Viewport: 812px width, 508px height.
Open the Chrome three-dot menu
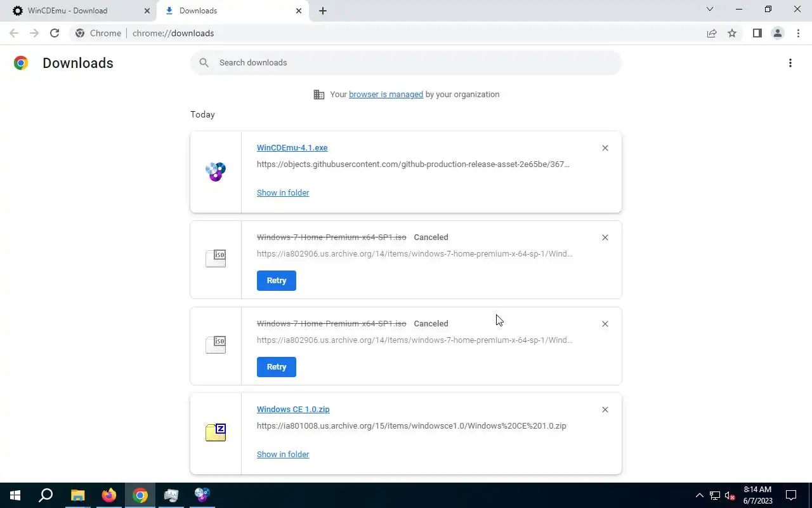(798, 33)
